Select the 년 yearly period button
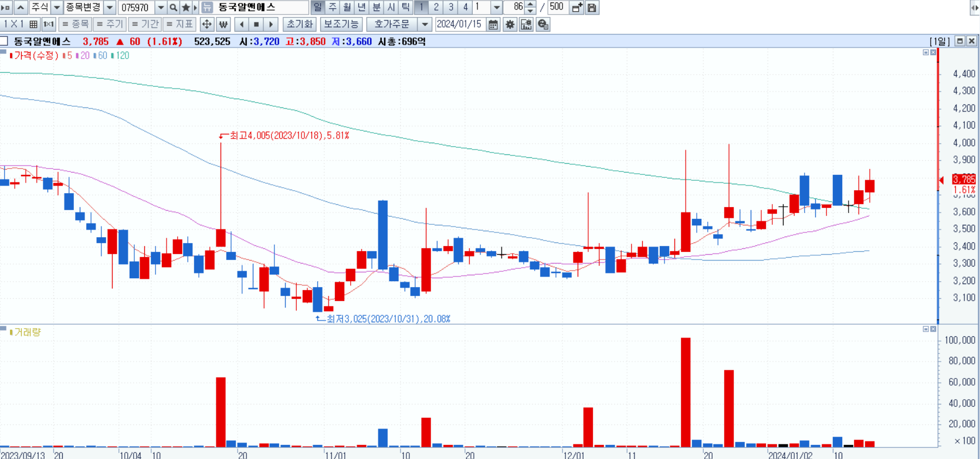Image resolution: width=980 pixels, height=459 pixels. (362, 8)
